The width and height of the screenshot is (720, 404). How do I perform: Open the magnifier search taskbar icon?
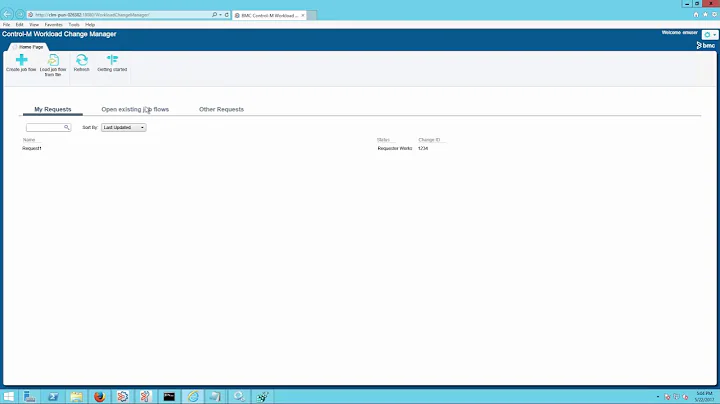tap(239, 397)
